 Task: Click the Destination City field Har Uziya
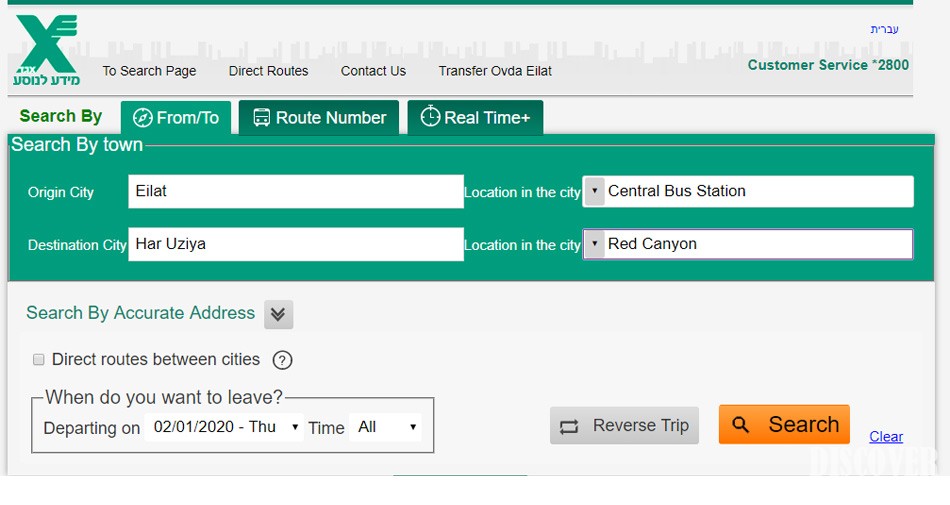coord(295,245)
